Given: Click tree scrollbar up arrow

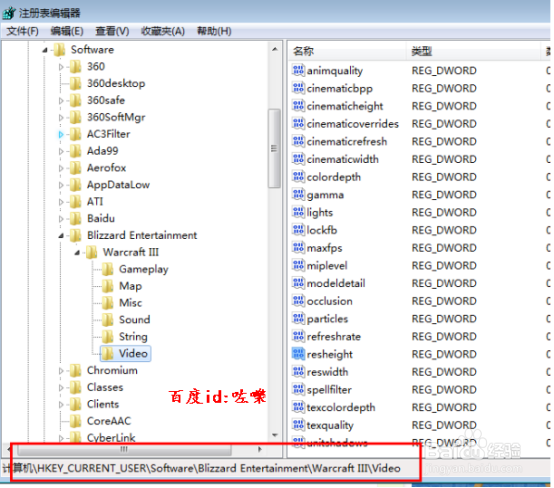Looking at the screenshot, I should [x=275, y=49].
